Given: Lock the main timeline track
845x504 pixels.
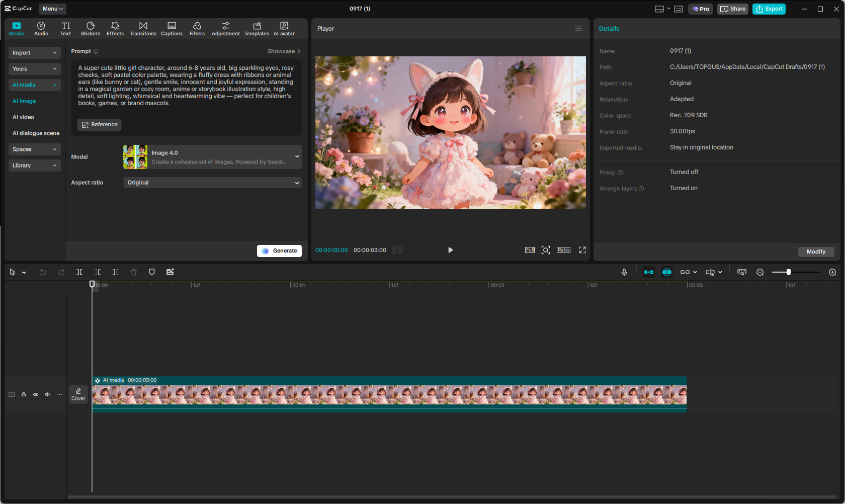Looking at the screenshot, I should pos(24,394).
